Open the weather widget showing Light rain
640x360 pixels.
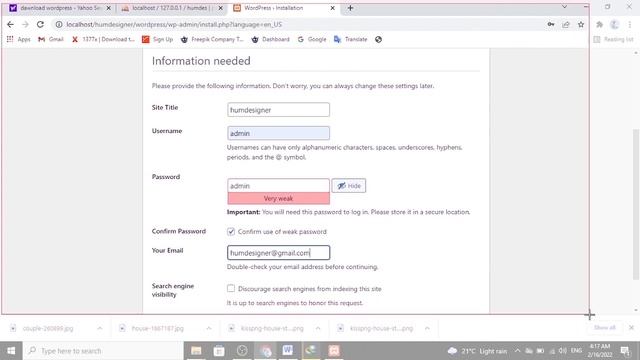pos(478,351)
